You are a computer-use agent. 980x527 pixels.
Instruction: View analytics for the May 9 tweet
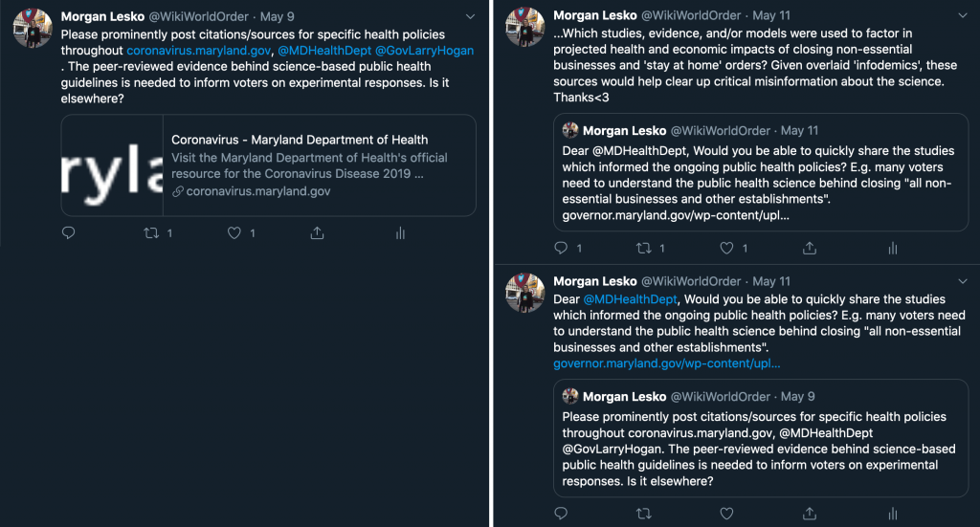point(400,233)
